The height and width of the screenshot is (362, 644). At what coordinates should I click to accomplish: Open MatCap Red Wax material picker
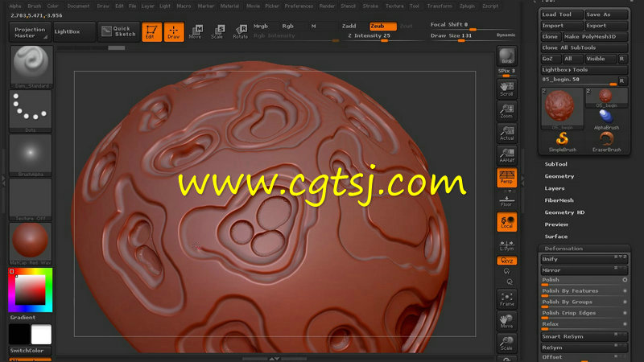(31, 245)
